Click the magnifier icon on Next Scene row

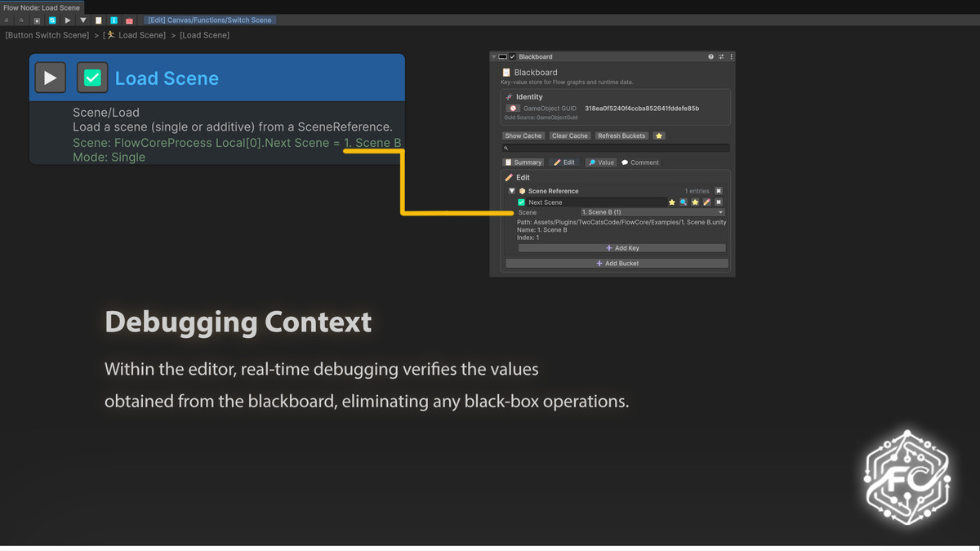tap(684, 202)
